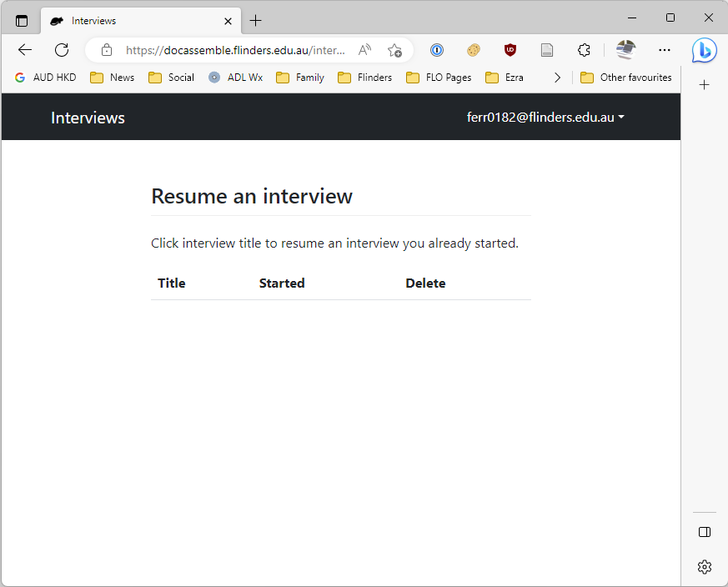The width and height of the screenshot is (728, 587).
Task: Add this page to favorites
Action: pyautogui.click(x=394, y=50)
